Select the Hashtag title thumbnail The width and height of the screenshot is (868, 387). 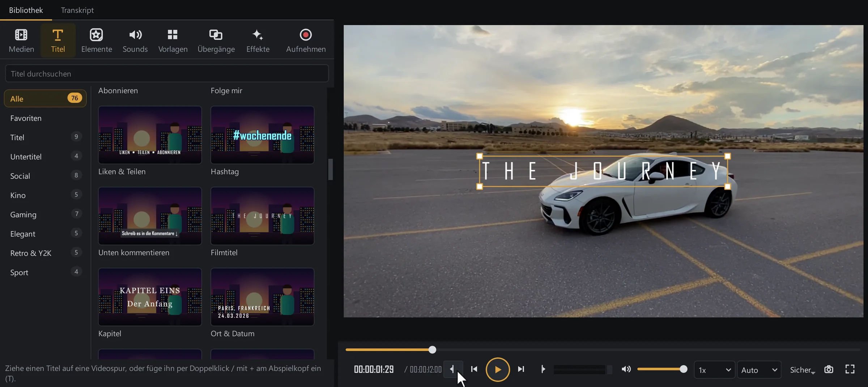(x=262, y=135)
